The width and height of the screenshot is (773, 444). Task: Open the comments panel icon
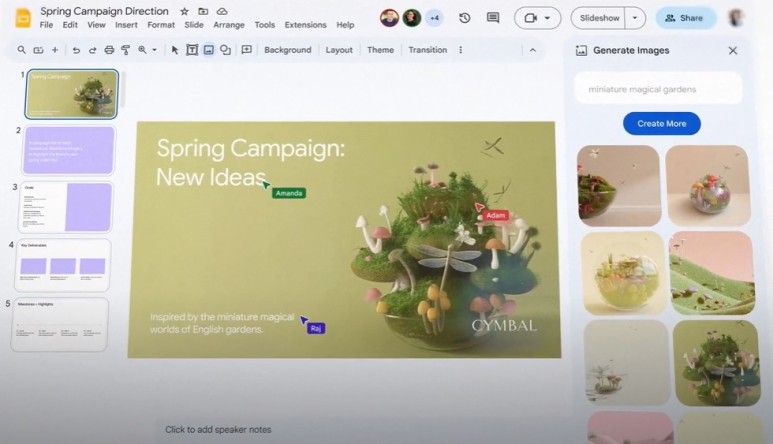493,18
